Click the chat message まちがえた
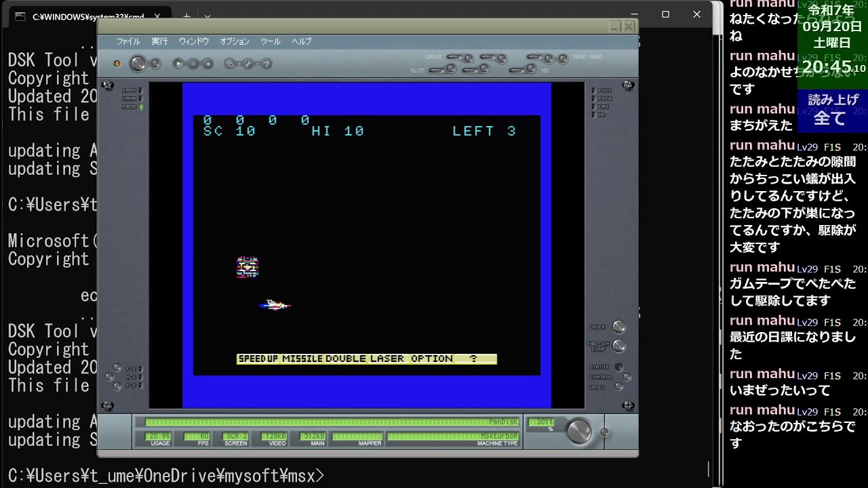 click(761, 125)
